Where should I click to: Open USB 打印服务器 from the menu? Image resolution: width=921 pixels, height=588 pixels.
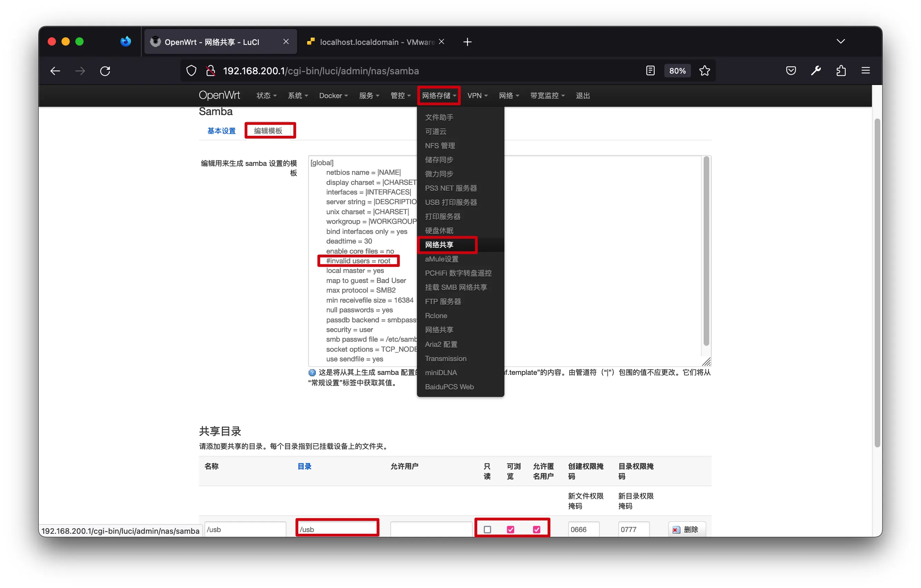point(460,202)
